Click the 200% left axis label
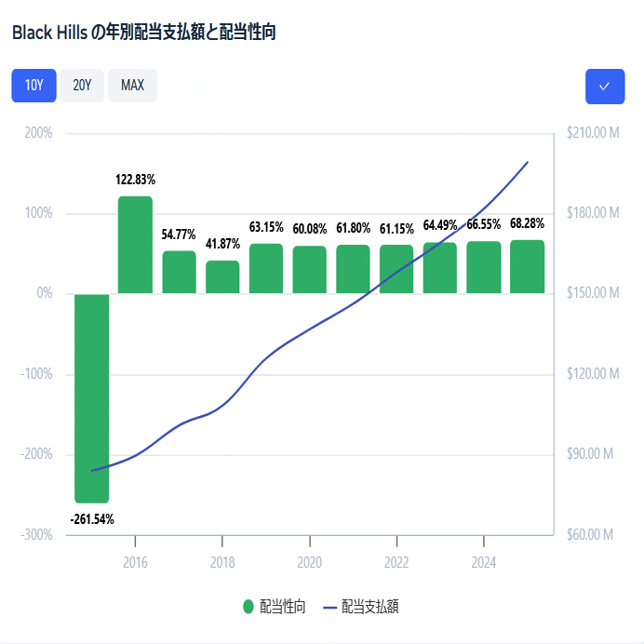 (x=38, y=133)
